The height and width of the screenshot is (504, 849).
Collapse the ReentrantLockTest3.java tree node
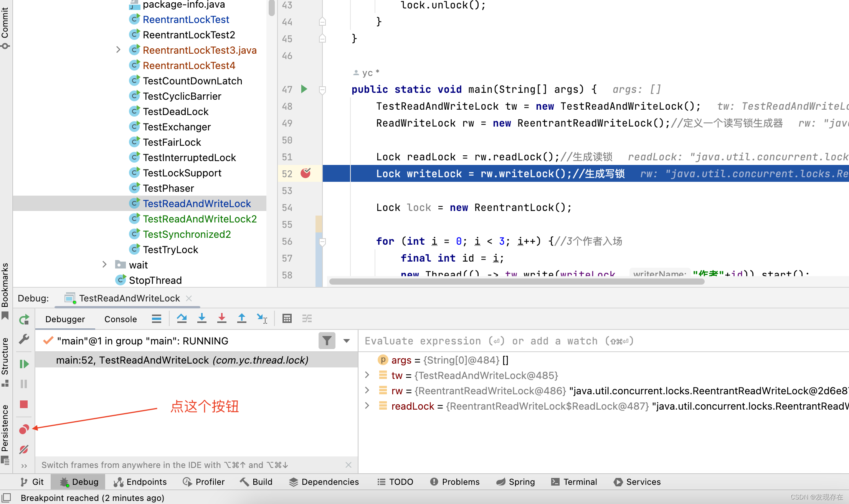[118, 50]
